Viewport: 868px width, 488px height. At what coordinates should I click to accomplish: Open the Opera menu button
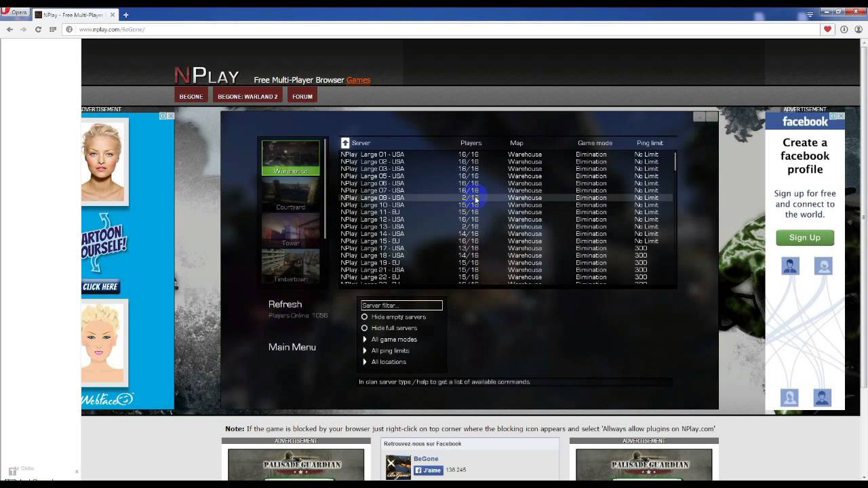pyautogui.click(x=15, y=12)
